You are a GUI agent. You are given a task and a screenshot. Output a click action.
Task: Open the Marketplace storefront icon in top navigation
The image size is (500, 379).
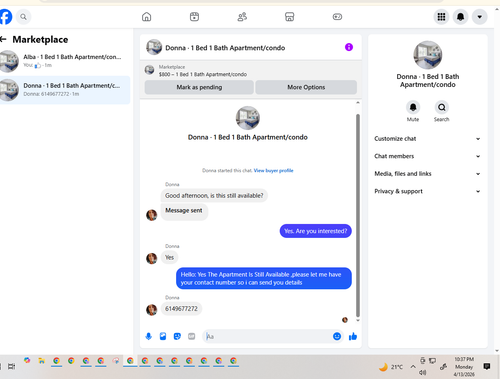point(289,17)
